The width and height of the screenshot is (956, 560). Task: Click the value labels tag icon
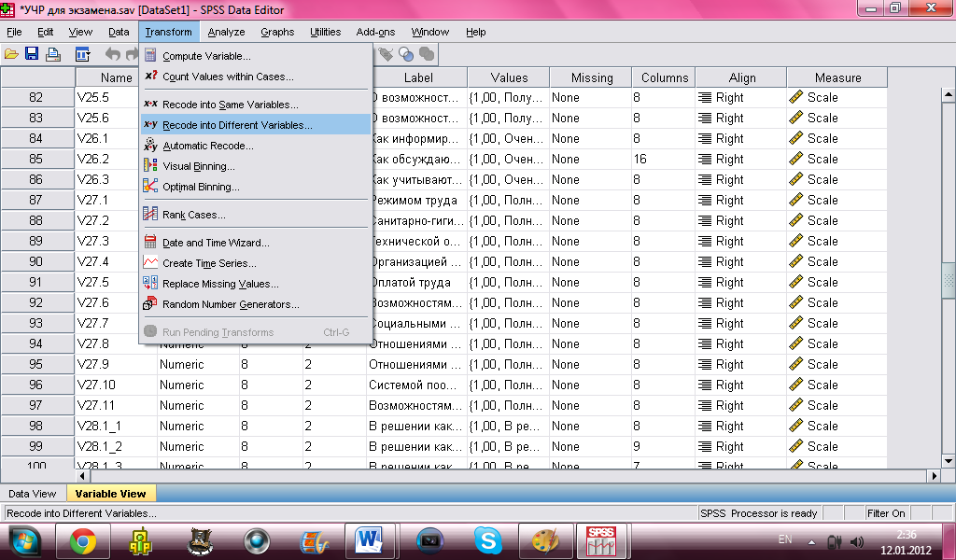(385, 54)
